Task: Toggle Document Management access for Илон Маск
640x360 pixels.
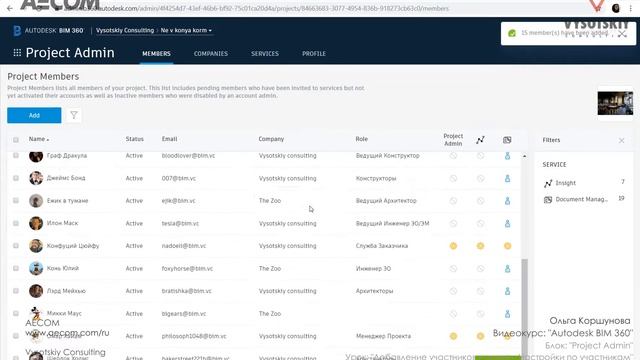Action: [507, 223]
